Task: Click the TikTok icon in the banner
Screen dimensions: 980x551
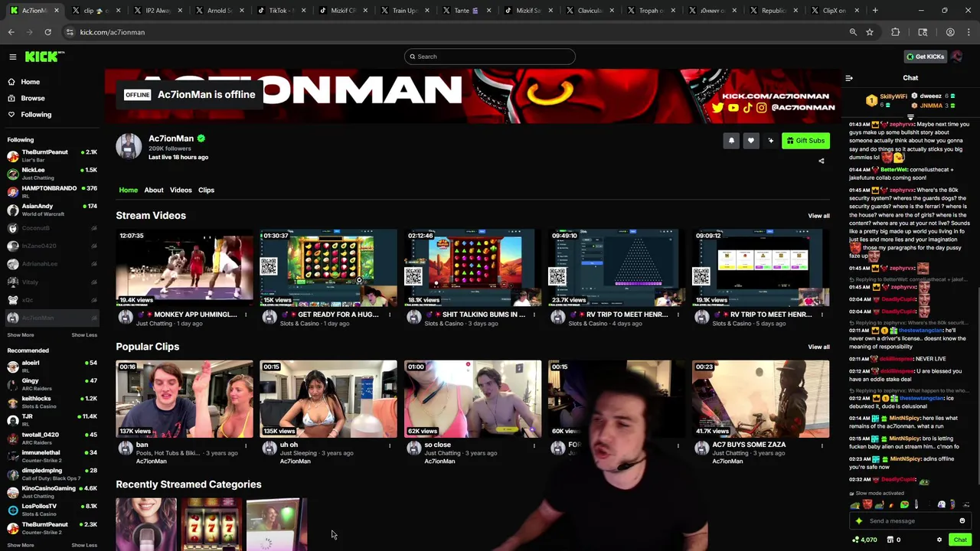Action: pos(747,108)
